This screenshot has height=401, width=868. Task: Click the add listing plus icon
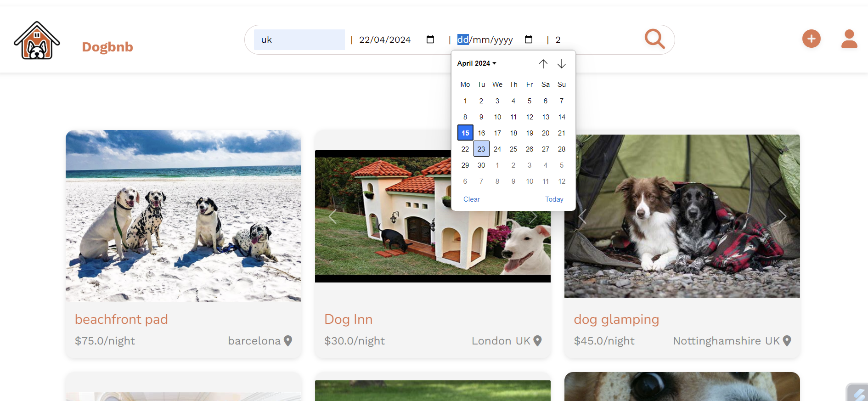811,39
